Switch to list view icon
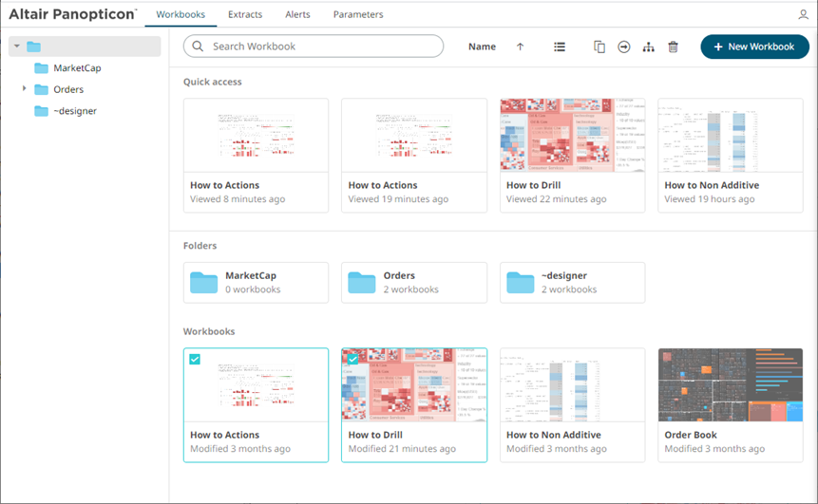Screen dimensions: 818x504 (560, 47)
